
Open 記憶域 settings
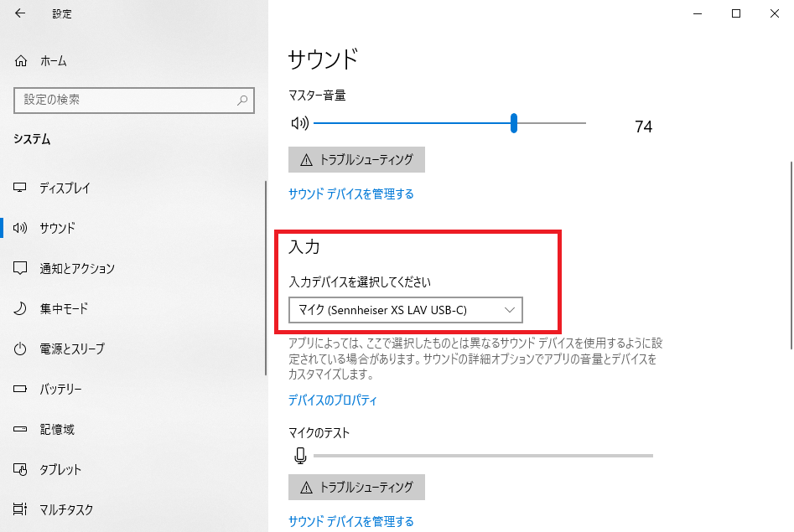pyautogui.click(x=57, y=430)
